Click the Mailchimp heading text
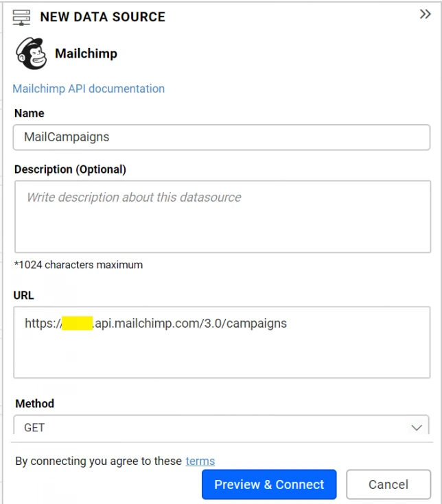 point(86,53)
